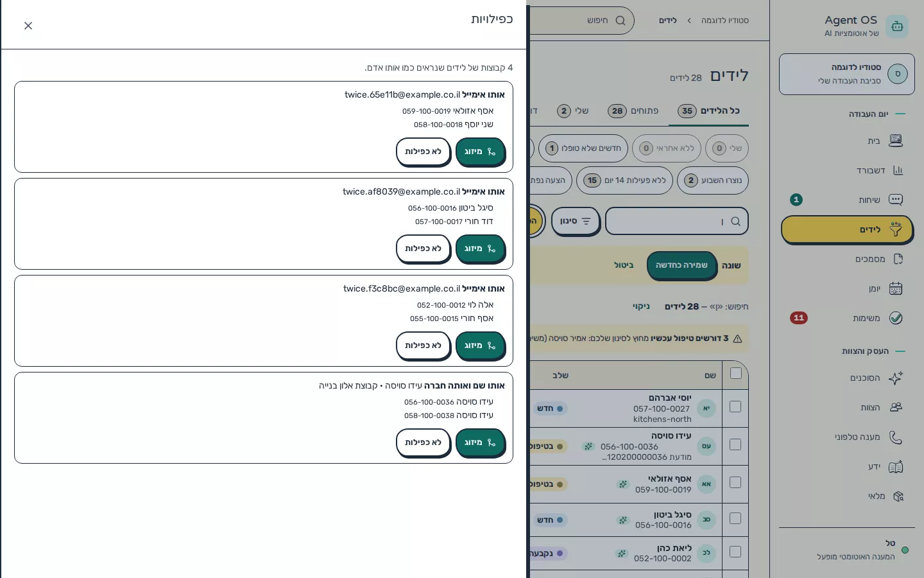This screenshot has width=924, height=578.
Task: Click the Agent OS robot logo icon
Action: click(897, 26)
